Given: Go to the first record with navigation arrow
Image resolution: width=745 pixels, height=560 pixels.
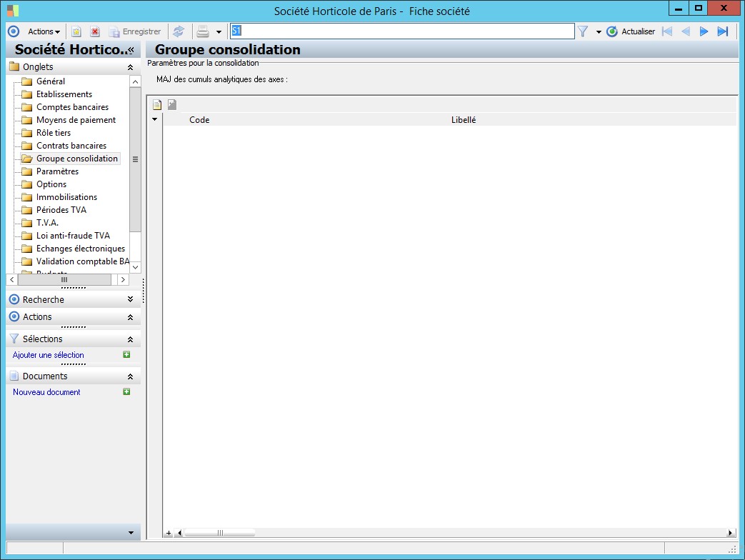Looking at the screenshot, I should point(667,31).
